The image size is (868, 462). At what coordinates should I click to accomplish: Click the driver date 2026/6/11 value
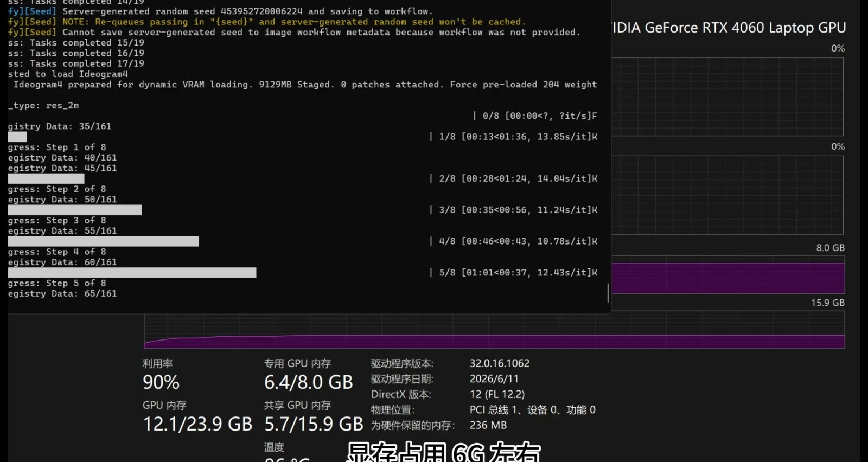point(494,378)
